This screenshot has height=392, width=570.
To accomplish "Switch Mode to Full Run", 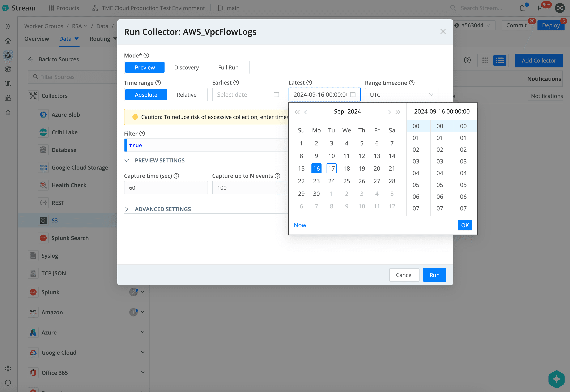I will 228,68.
